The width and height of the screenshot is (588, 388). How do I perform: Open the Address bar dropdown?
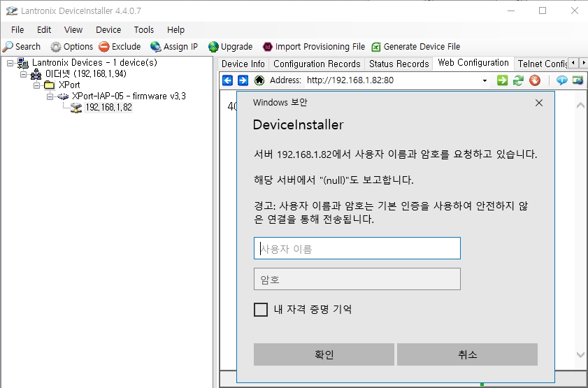tap(485, 80)
